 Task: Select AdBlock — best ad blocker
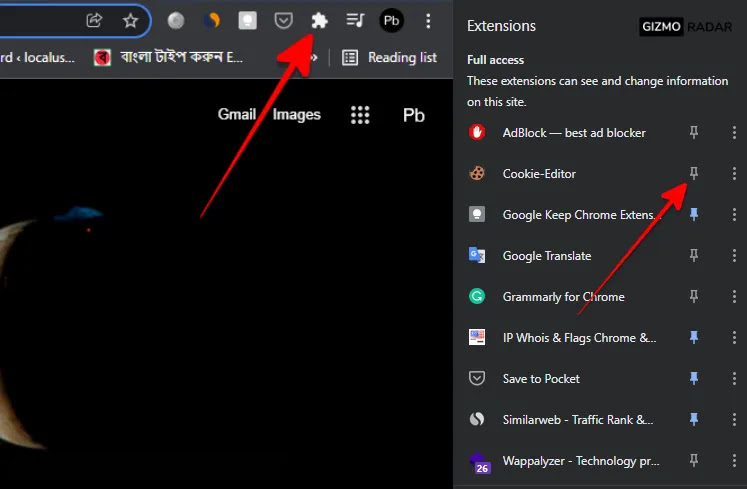click(574, 133)
